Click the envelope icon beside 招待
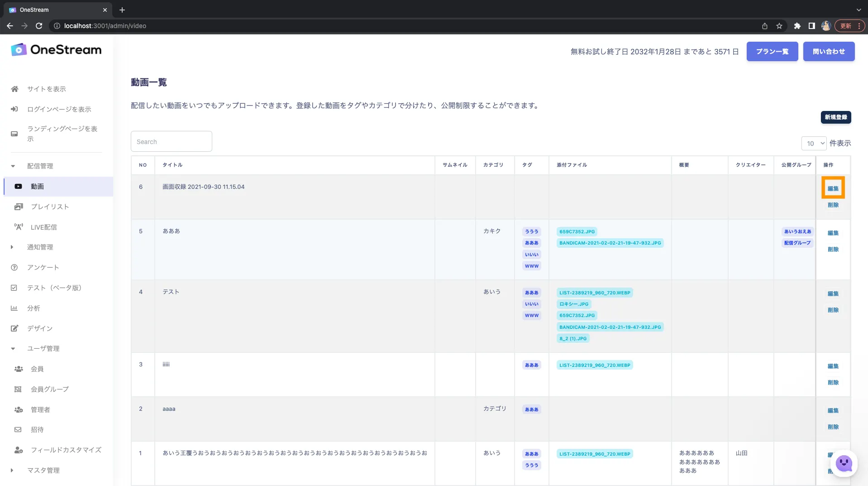 (x=18, y=429)
